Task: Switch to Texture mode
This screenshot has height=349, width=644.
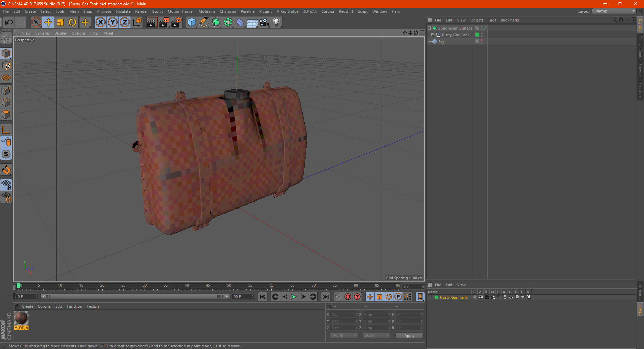Action: (6, 66)
